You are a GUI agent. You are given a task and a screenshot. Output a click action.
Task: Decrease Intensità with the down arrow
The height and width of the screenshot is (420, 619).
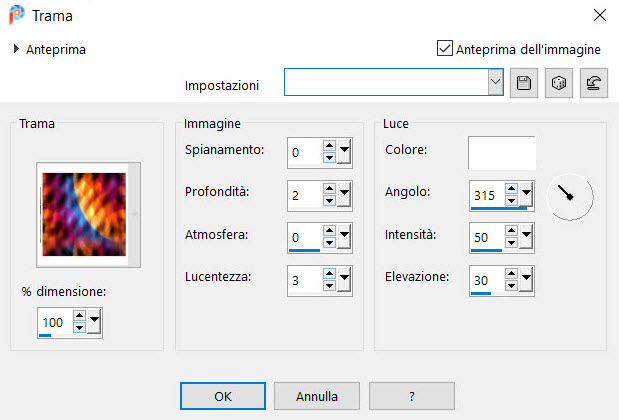click(511, 242)
